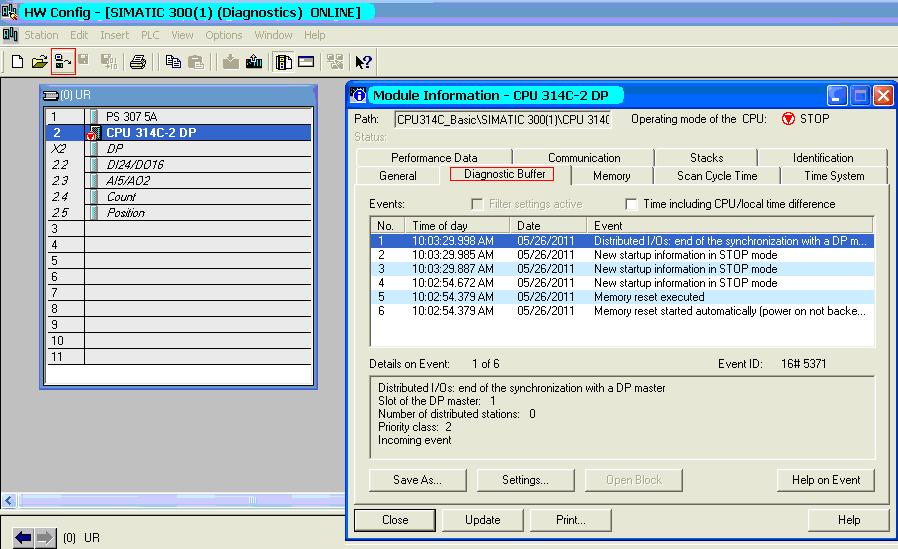
Task: Click the Update button
Action: pos(483,520)
